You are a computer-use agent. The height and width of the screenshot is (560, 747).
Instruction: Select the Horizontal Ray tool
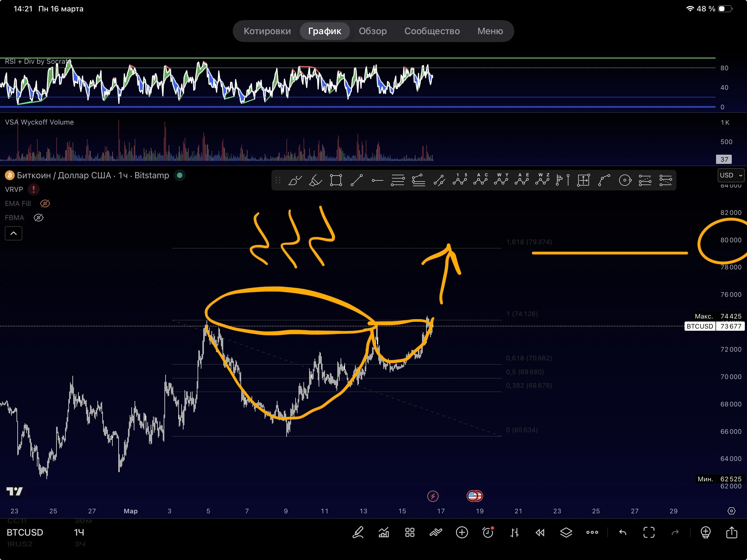(x=377, y=180)
